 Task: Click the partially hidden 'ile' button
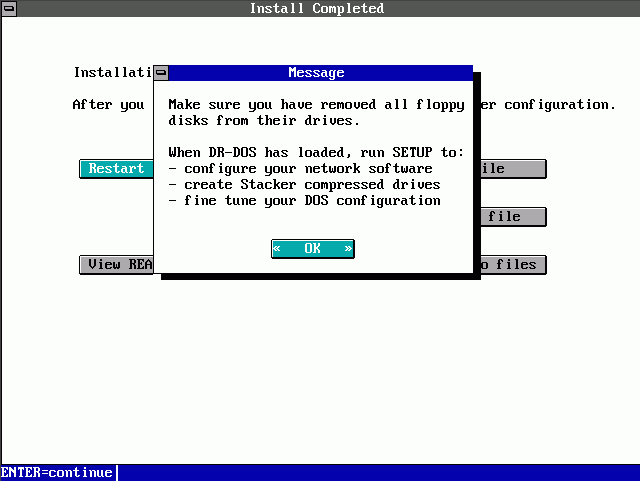[x=513, y=169]
